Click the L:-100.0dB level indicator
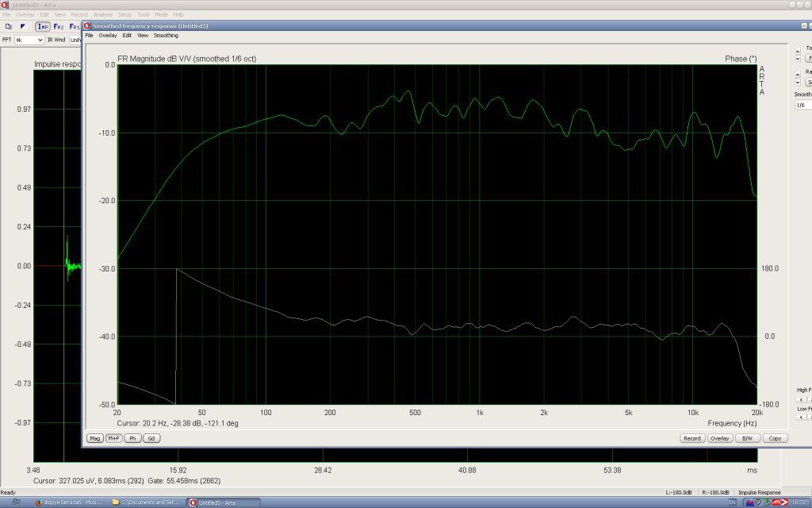 click(x=679, y=493)
